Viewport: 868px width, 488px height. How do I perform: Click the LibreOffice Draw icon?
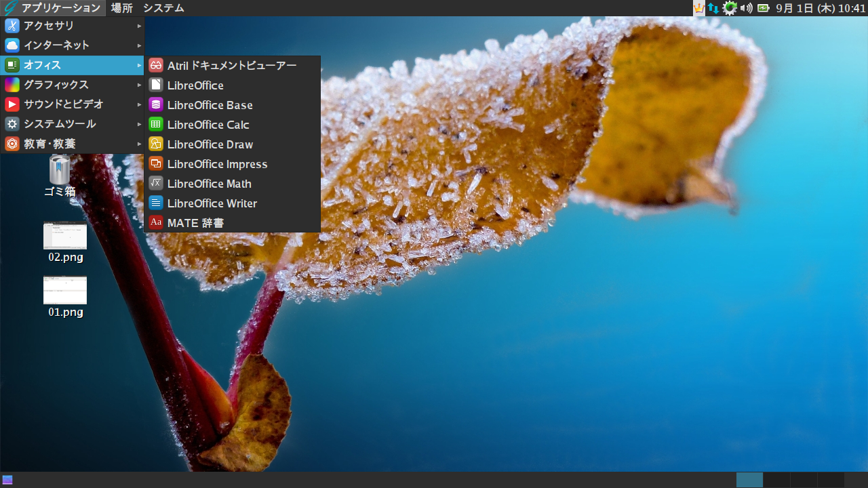(x=156, y=144)
